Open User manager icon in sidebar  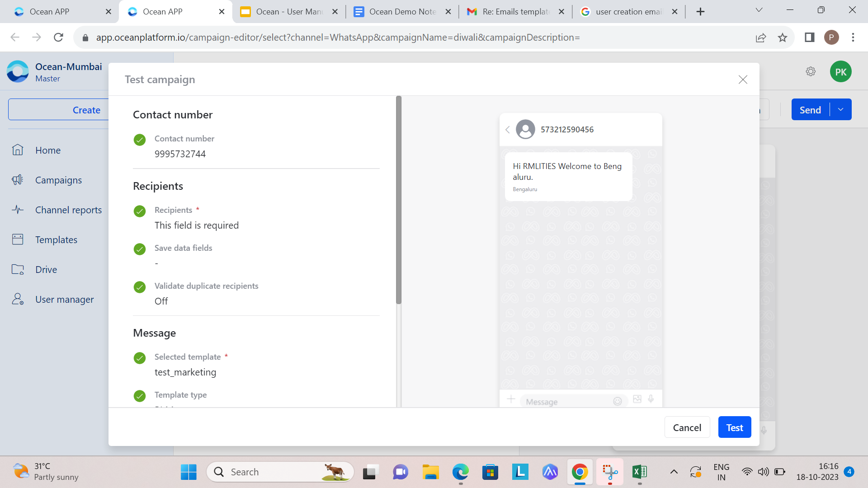coord(18,299)
